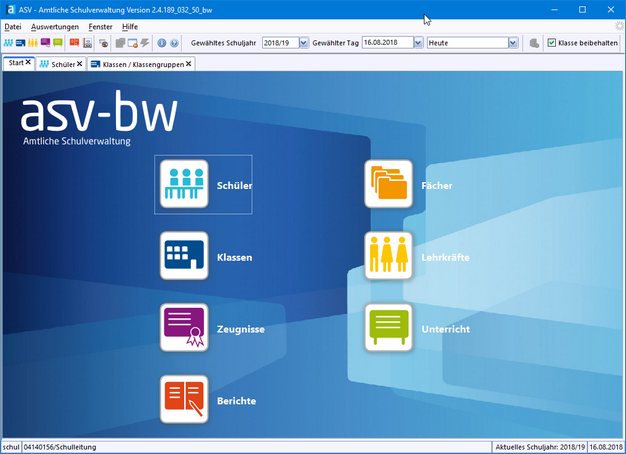Close the Schüler tab
Viewport: 626px width, 454px height.
coord(80,63)
